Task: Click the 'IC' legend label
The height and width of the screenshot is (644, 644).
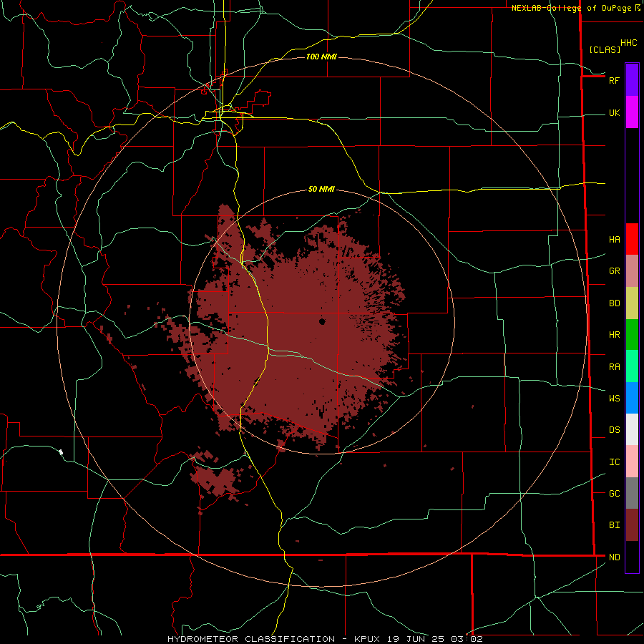Action: 615,462
